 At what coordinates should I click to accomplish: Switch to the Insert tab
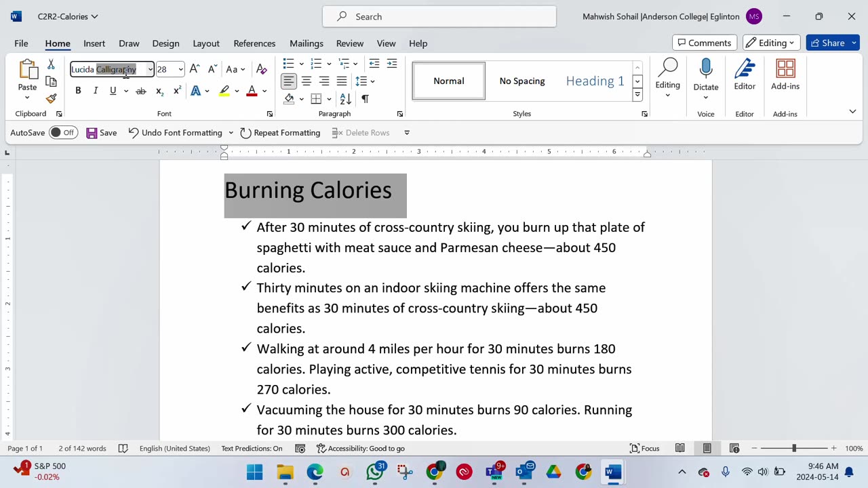[x=94, y=43]
